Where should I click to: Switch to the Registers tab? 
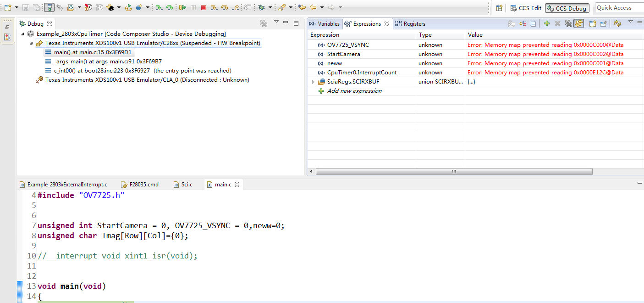pos(410,24)
